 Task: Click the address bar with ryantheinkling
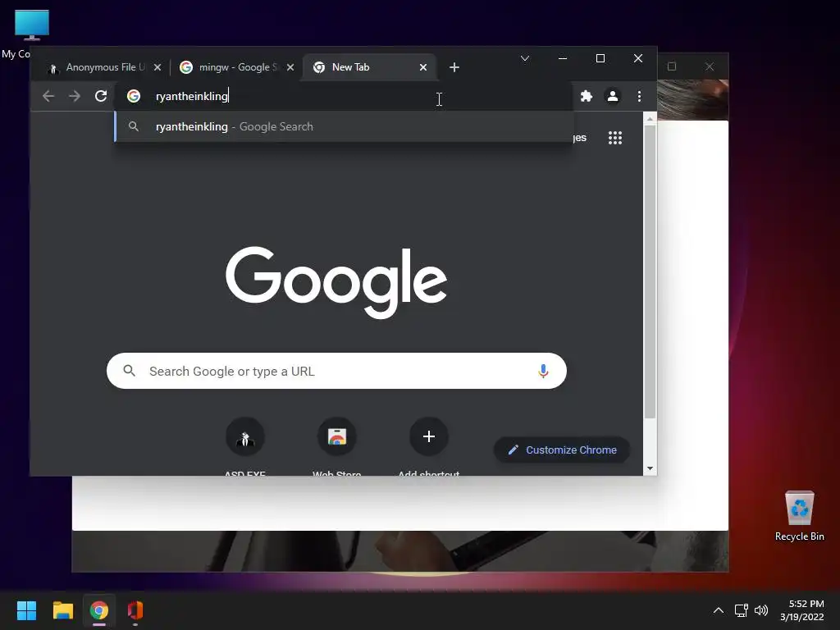(345, 96)
